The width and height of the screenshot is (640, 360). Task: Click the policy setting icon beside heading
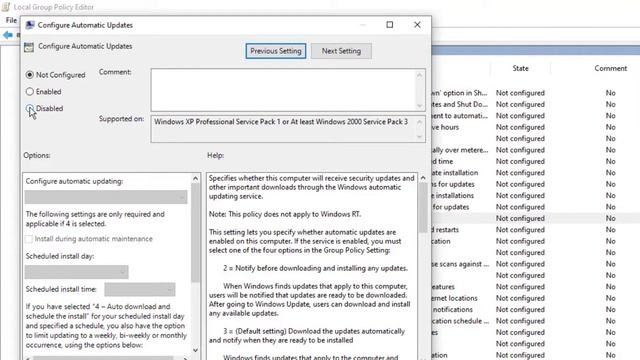click(29, 47)
